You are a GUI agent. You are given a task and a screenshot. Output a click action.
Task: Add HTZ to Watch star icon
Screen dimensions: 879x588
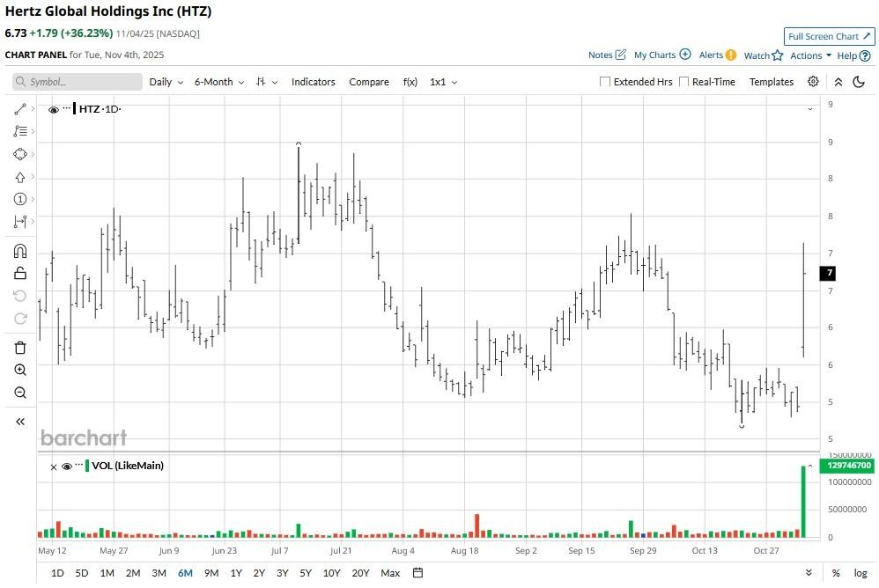point(777,55)
